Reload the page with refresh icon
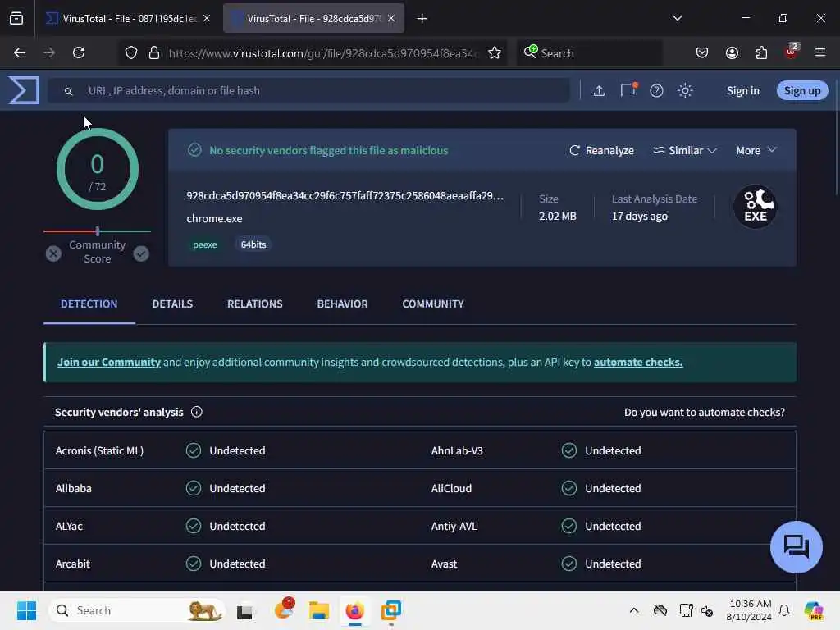The height and width of the screenshot is (630, 840). (x=79, y=52)
